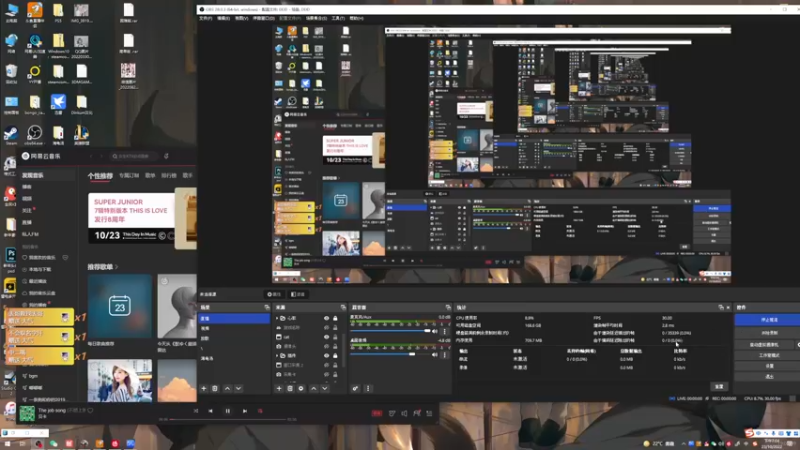This screenshot has height=450, width=800.
Task: Hide the cat window source
Action: (x=327, y=337)
